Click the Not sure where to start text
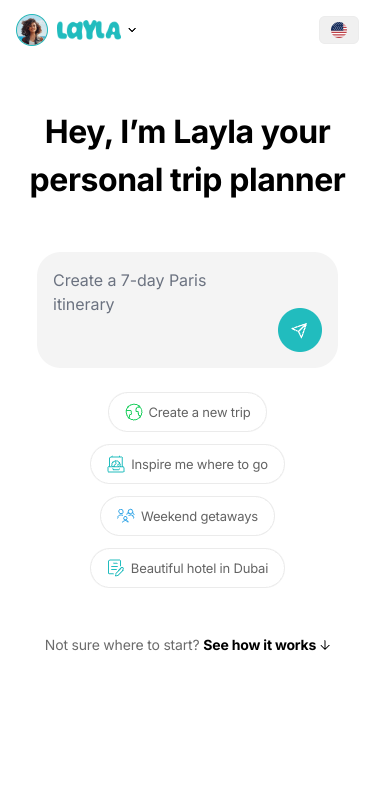Screen dimensions: 375x812 122,645
